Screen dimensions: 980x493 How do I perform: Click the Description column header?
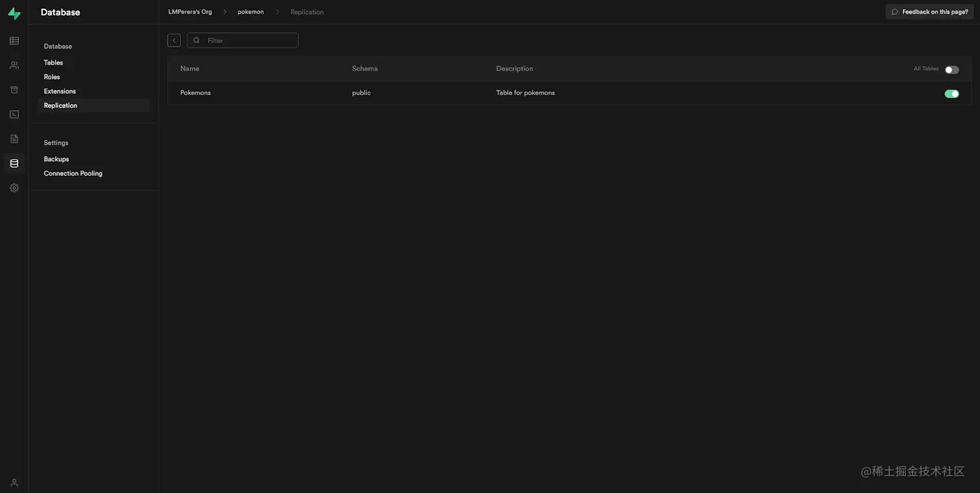[515, 69]
